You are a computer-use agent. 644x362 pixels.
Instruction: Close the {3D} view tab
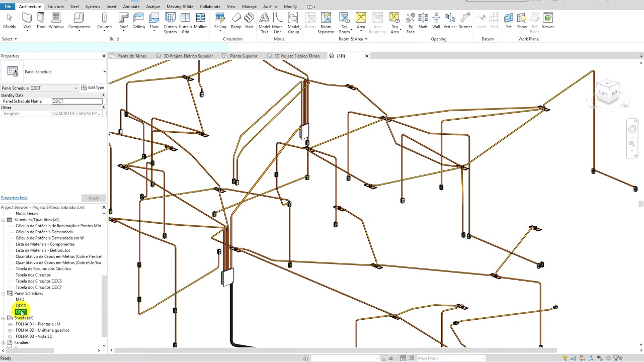pyautogui.click(x=367, y=56)
